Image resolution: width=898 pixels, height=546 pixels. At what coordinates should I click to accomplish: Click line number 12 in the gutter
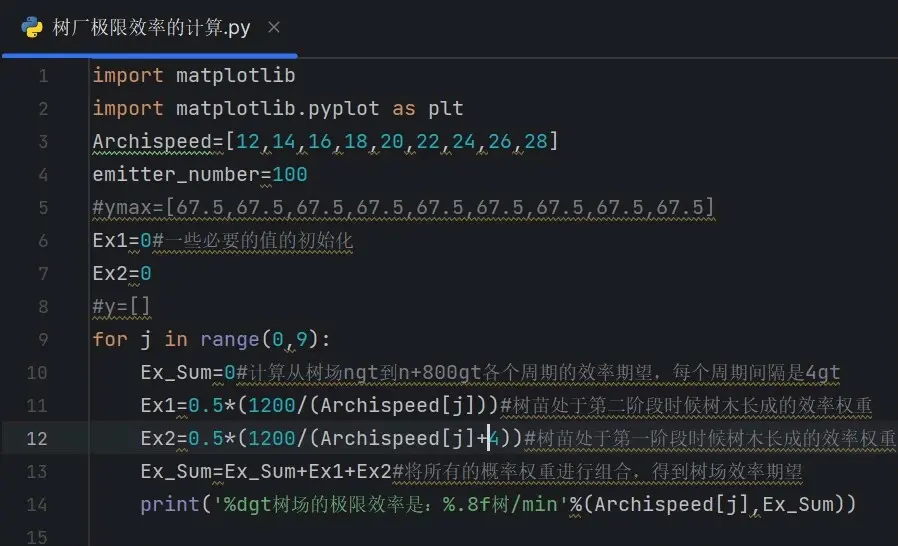click(x=37, y=439)
